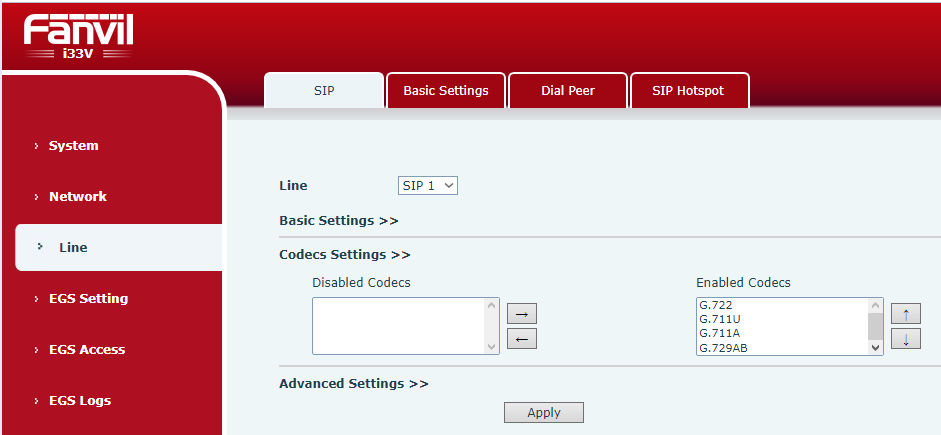Click the Fanvil i33V logo
The width and height of the screenshot is (941, 435).
coord(79,36)
